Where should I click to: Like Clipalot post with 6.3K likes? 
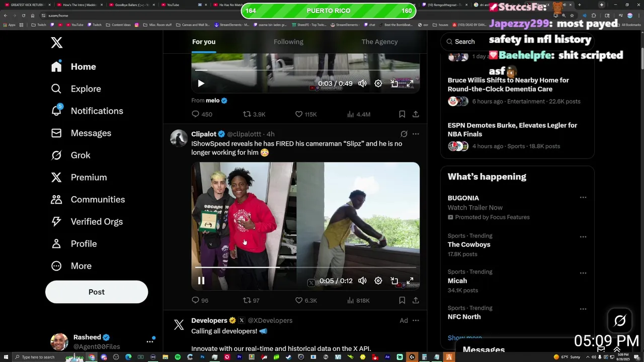tap(306, 300)
